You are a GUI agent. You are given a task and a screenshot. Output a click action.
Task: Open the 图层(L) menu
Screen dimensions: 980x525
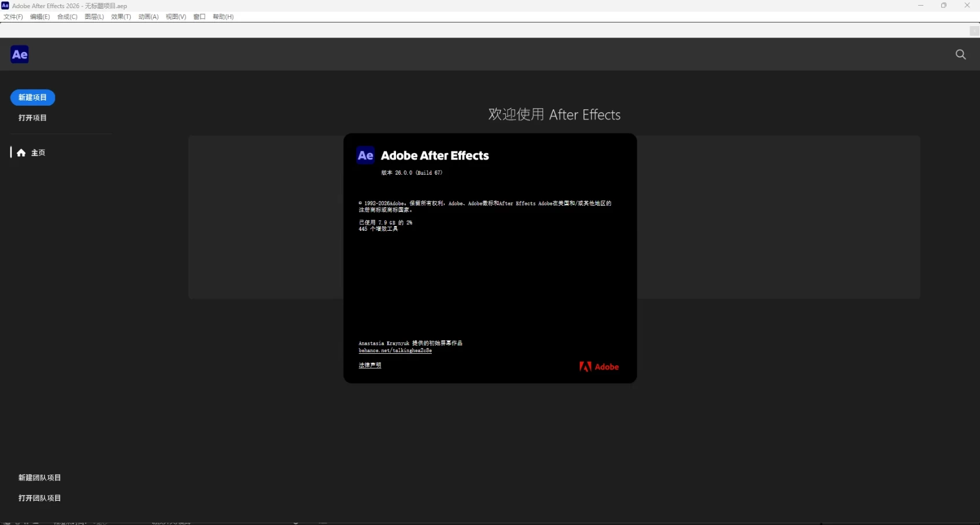tap(94, 17)
